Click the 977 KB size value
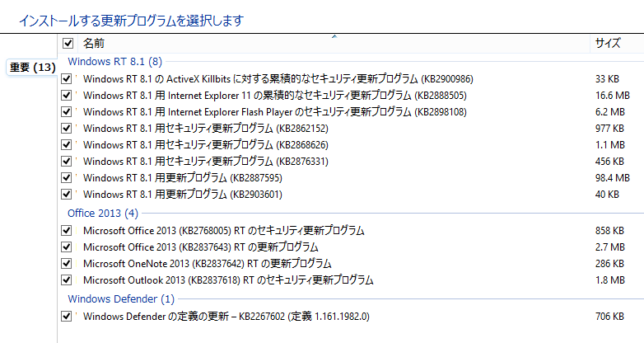 click(x=609, y=128)
